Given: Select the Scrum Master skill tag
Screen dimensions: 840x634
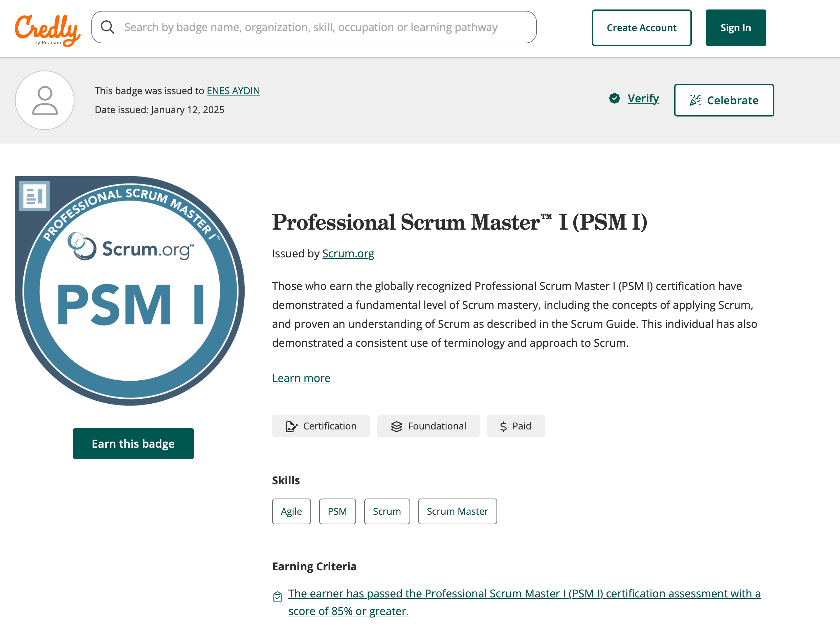Looking at the screenshot, I should coord(458,511).
